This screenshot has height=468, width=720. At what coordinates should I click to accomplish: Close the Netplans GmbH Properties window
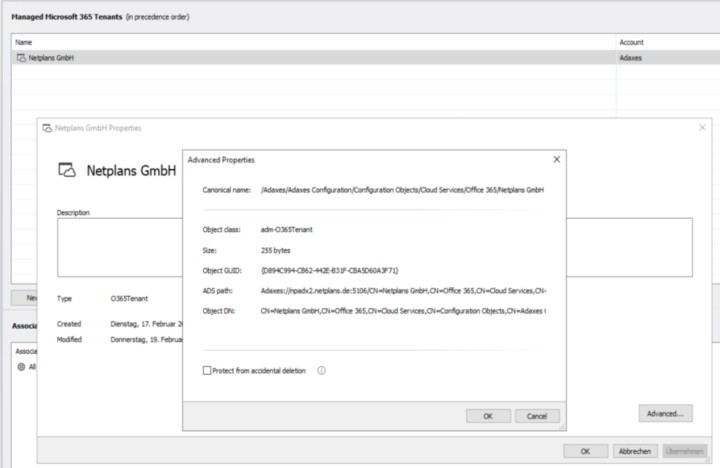pyautogui.click(x=702, y=128)
